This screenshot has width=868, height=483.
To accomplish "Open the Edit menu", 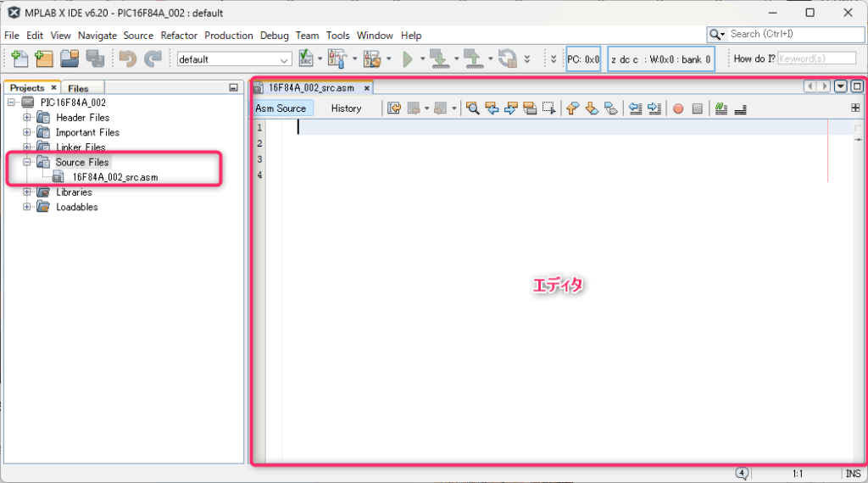I will point(34,36).
